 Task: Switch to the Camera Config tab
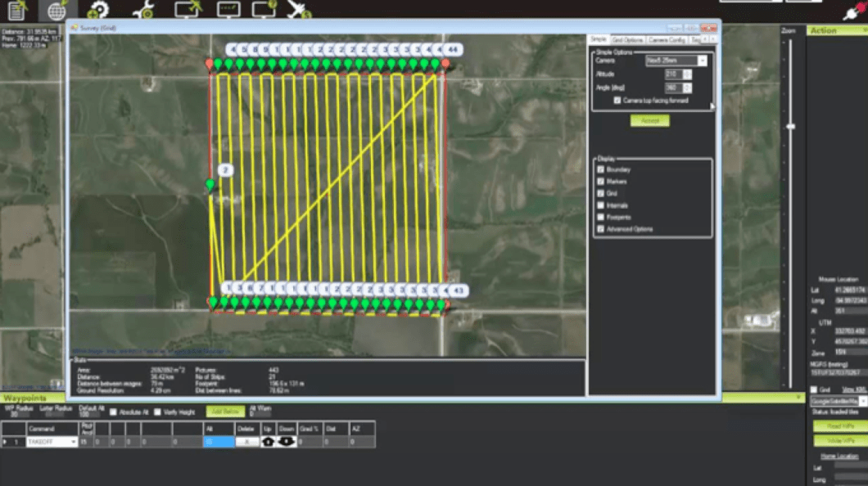(667, 39)
